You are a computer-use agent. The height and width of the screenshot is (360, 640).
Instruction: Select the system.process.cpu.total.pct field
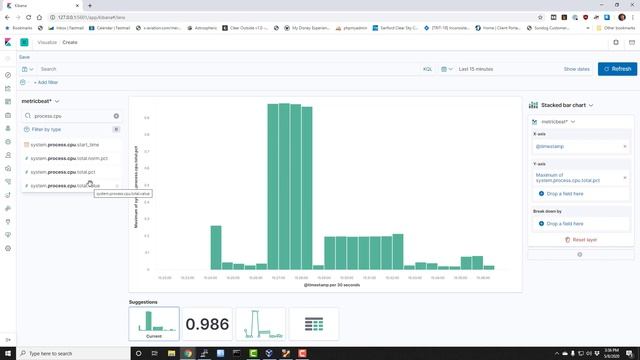coord(71,172)
